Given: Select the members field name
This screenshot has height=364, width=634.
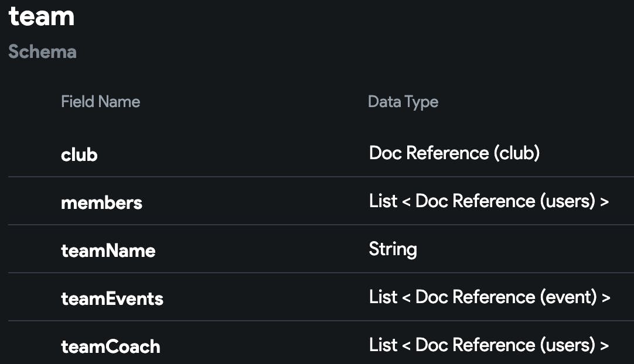Looking at the screenshot, I should 101,202.
